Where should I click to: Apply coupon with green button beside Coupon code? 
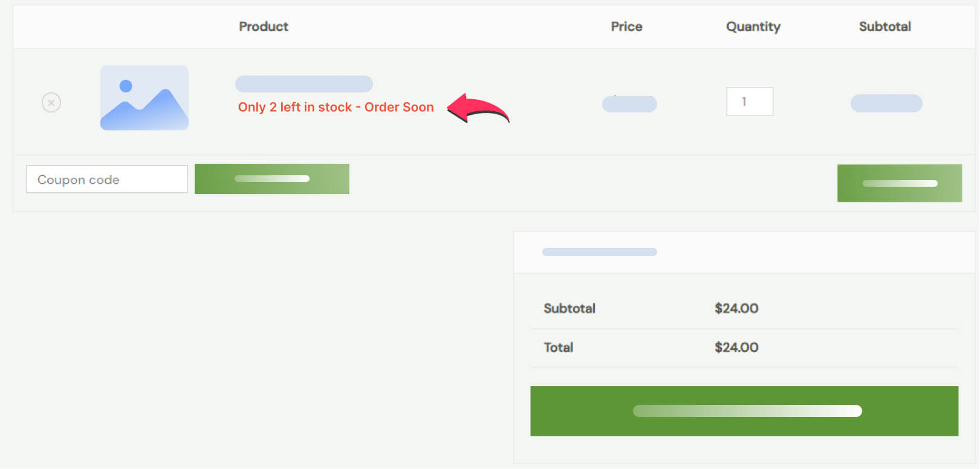[272, 179]
